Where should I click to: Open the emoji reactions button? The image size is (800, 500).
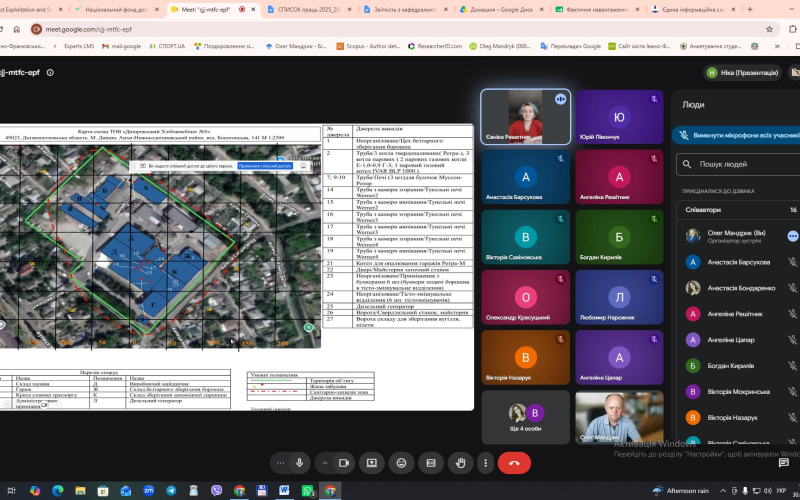pyautogui.click(x=402, y=463)
